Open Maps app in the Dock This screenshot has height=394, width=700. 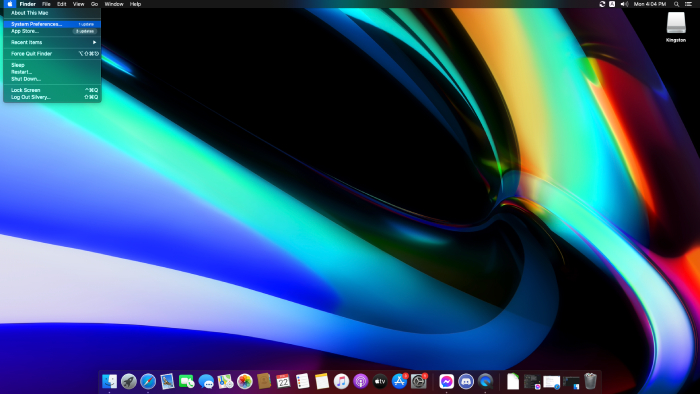[x=225, y=382]
